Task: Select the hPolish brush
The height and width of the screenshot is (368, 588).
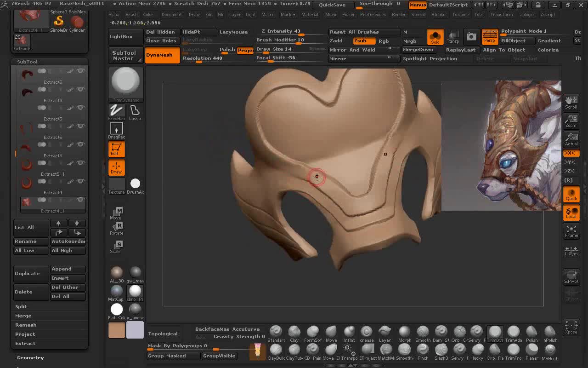Action: 550,333
